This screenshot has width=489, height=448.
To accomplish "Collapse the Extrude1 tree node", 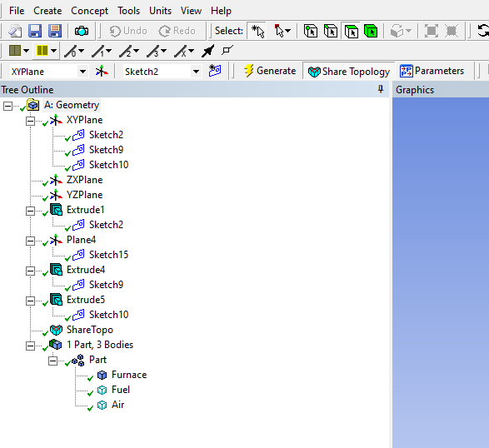I will click(x=30, y=211).
